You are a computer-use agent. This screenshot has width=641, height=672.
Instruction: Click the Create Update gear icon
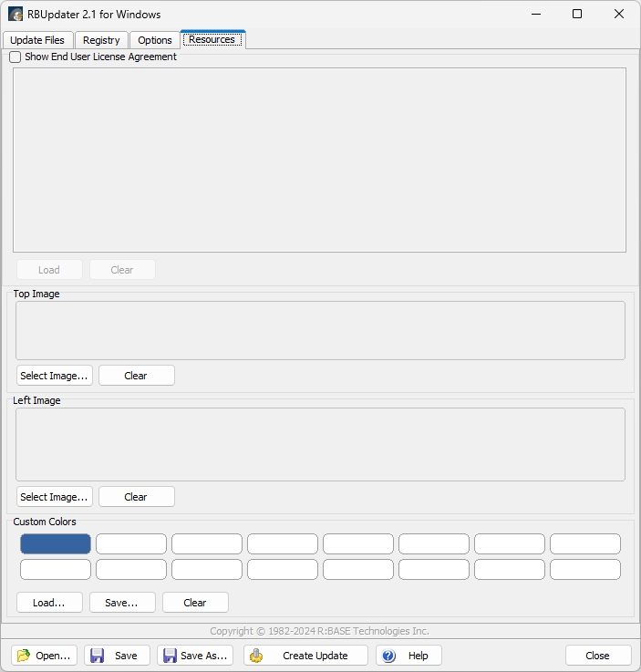[256, 656]
